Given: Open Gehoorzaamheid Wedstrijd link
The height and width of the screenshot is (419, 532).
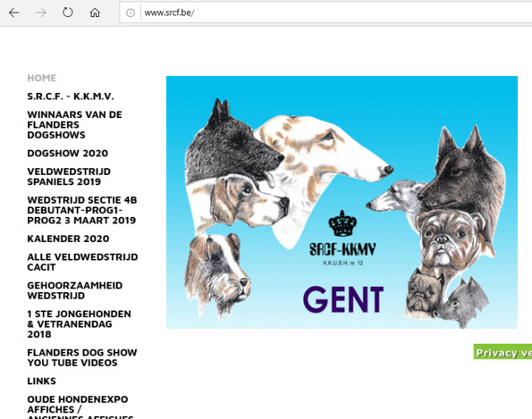Looking at the screenshot, I should (74, 290).
